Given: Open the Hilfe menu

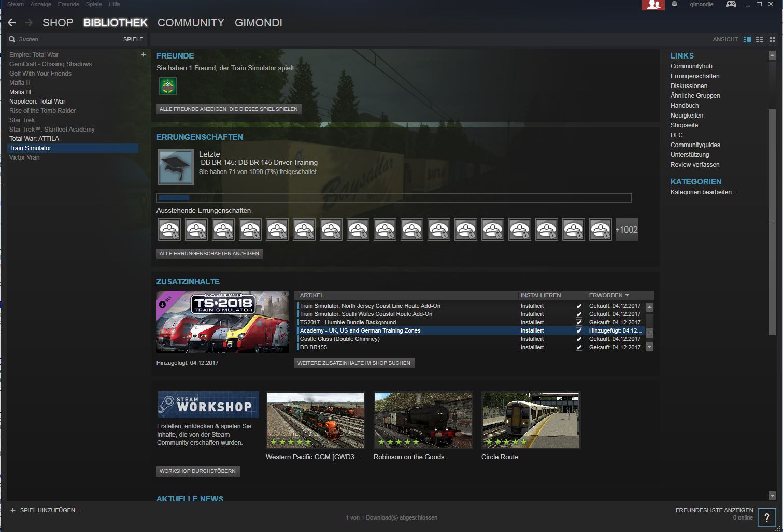Looking at the screenshot, I should click(114, 4).
